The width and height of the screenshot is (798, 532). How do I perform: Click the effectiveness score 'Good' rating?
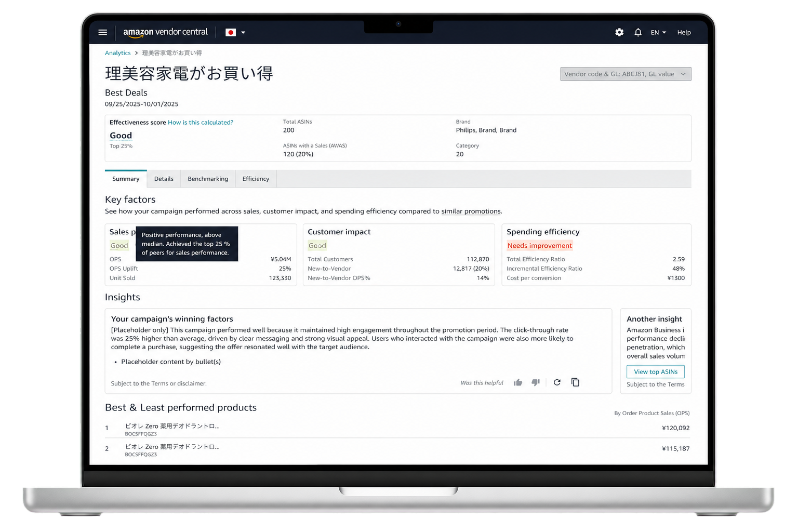point(121,136)
